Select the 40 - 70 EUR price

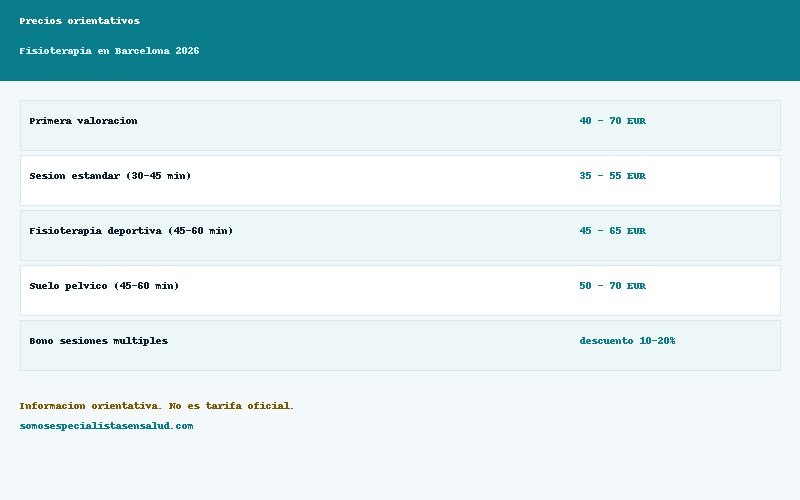(612, 121)
